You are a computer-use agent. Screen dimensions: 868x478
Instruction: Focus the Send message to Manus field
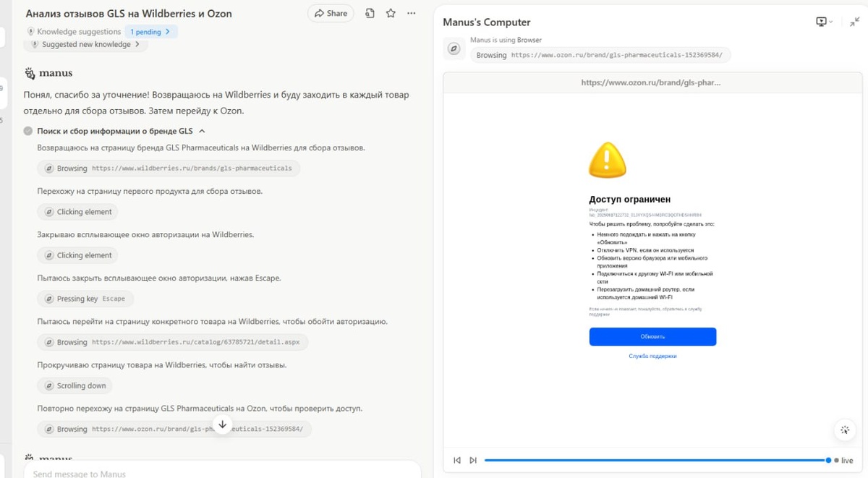(222, 473)
